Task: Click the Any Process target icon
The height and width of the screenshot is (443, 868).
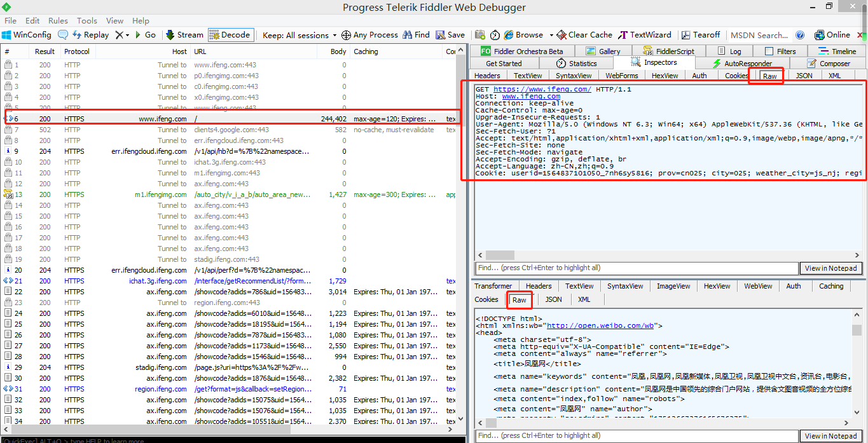Action: [346, 35]
